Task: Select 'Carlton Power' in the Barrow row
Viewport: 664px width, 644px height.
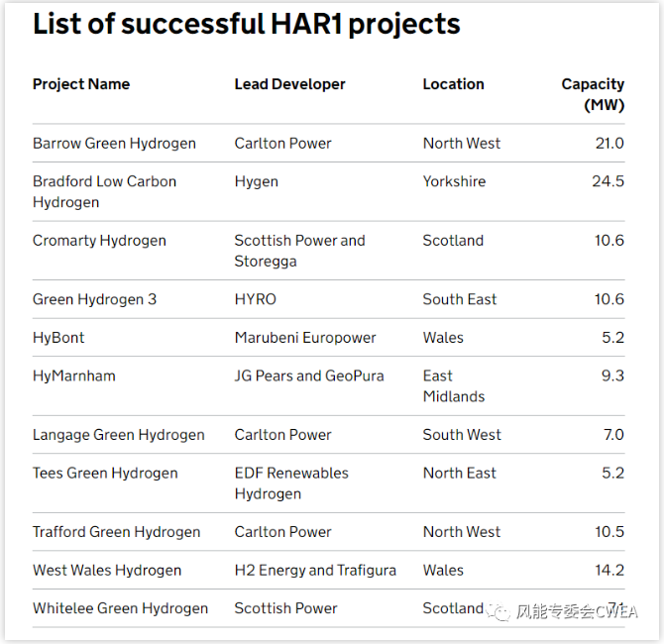Action: tap(282, 144)
